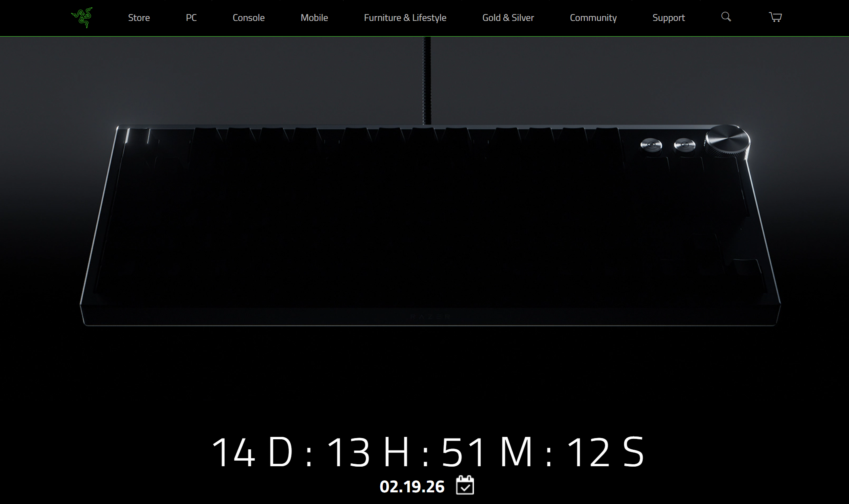Image resolution: width=849 pixels, height=504 pixels.
Task: Open the Furniture & Lifestyle menu
Action: pos(405,18)
